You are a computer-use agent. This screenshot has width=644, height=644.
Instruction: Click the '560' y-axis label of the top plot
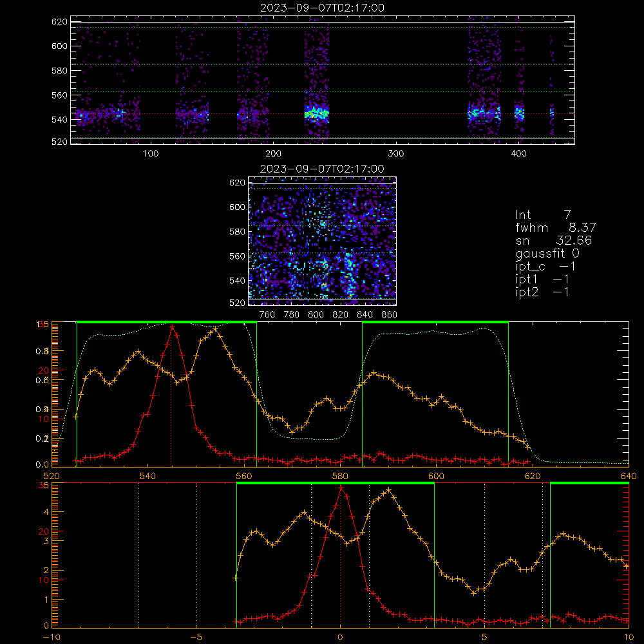pos(59,95)
